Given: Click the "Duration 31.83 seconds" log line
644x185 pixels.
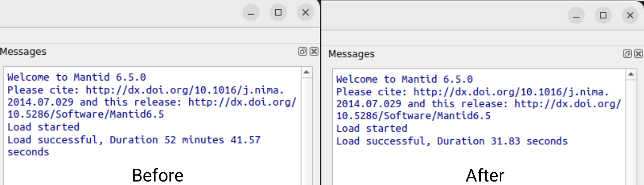Looking at the screenshot, I should [452, 141].
